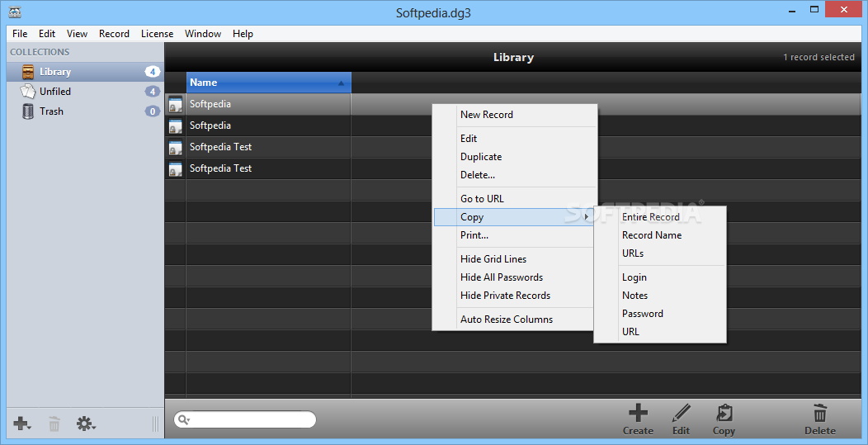Open the Help menu

(x=243, y=34)
